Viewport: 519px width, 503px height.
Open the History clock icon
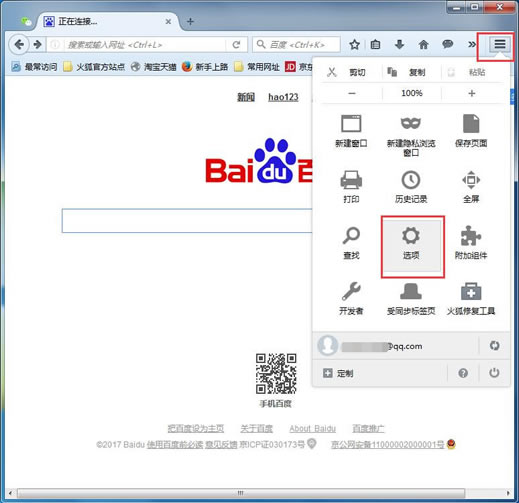tap(411, 180)
